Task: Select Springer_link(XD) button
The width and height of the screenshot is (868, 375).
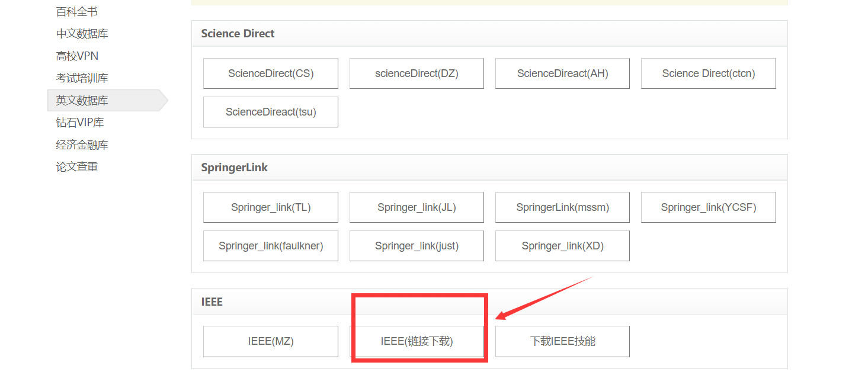Action: click(562, 246)
